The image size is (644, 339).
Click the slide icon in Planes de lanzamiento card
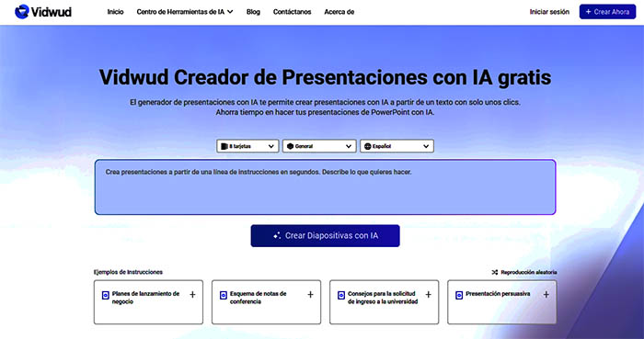coord(106,295)
